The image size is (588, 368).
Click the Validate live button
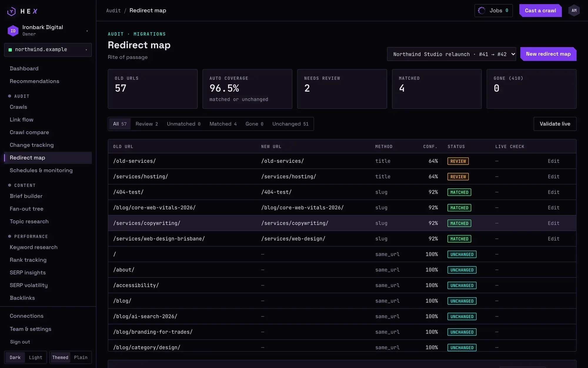click(555, 124)
